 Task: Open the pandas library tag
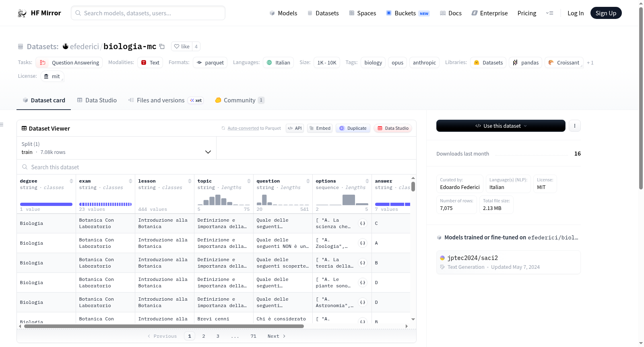(x=525, y=62)
